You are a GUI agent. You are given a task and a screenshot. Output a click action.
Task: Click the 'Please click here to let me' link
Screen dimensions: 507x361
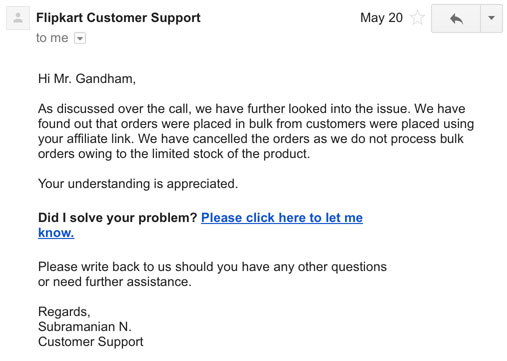(282, 218)
